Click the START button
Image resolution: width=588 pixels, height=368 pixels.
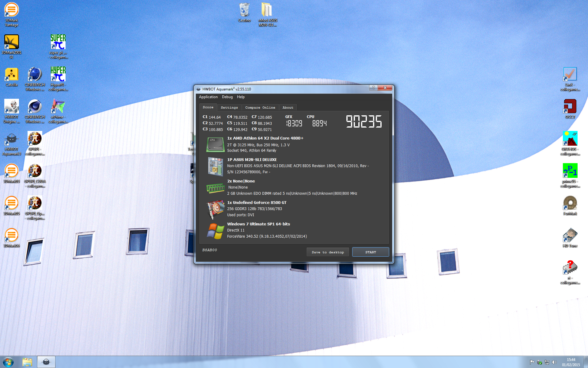click(x=371, y=252)
